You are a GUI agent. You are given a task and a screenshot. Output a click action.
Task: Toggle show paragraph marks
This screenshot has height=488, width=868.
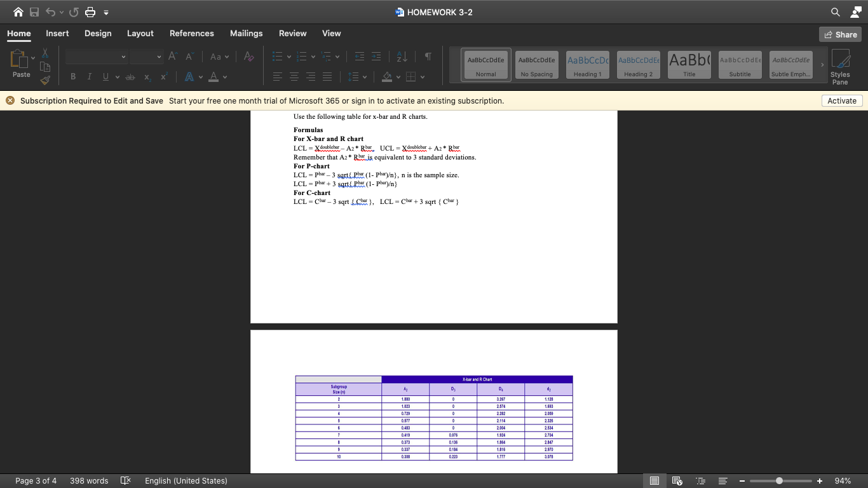point(428,57)
